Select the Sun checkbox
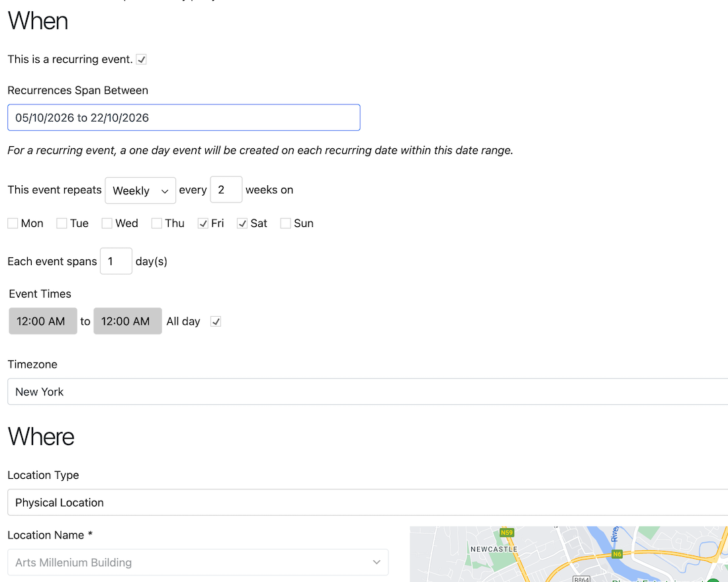Image resolution: width=728 pixels, height=582 pixels. pos(285,224)
